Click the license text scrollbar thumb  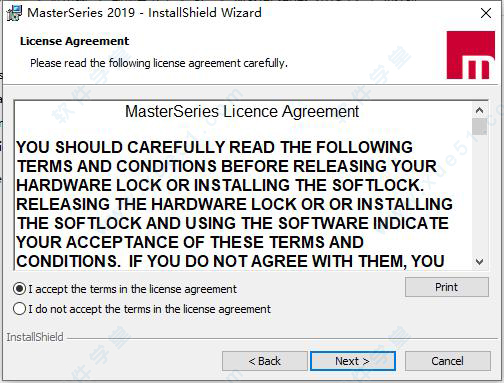[479, 126]
